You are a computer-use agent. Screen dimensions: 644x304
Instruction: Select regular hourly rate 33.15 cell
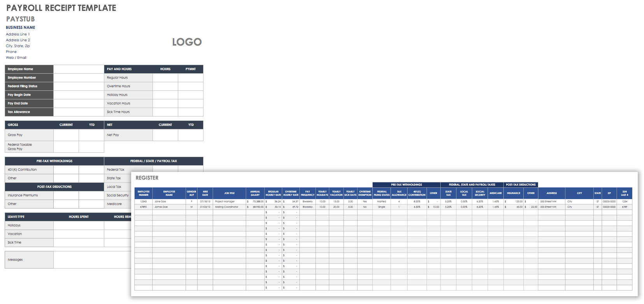pos(273,207)
